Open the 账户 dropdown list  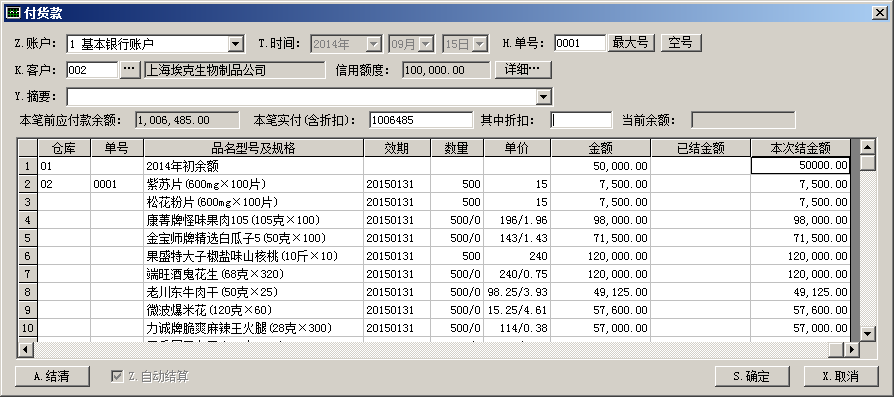[236, 43]
